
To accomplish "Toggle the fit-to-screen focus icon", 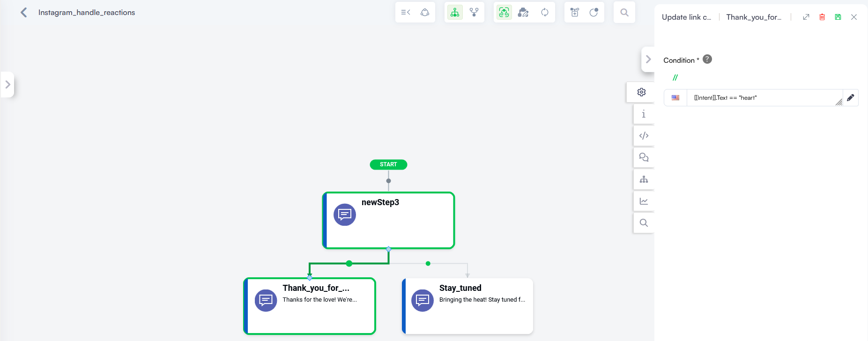I will click(504, 13).
